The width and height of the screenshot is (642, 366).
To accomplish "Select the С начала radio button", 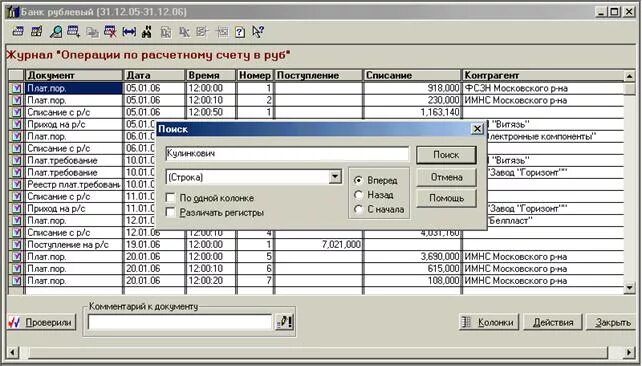I will tap(358, 209).
